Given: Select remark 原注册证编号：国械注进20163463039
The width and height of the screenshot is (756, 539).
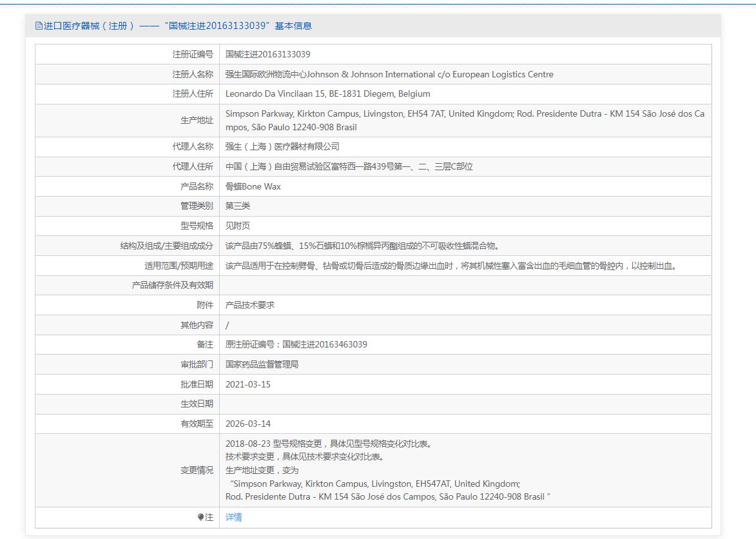Looking at the screenshot, I should point(296,345).
